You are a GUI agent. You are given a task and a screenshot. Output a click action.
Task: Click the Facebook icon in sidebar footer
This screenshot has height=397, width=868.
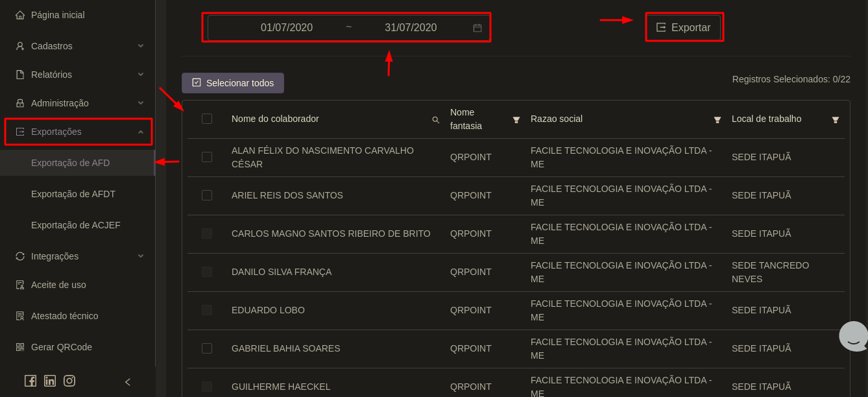[30, 381]
